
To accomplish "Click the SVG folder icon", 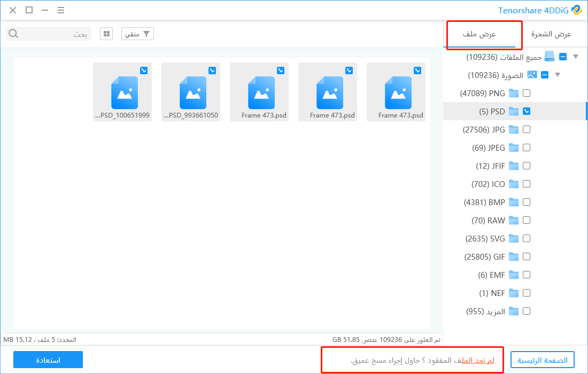I will click(x=514, y=239).
